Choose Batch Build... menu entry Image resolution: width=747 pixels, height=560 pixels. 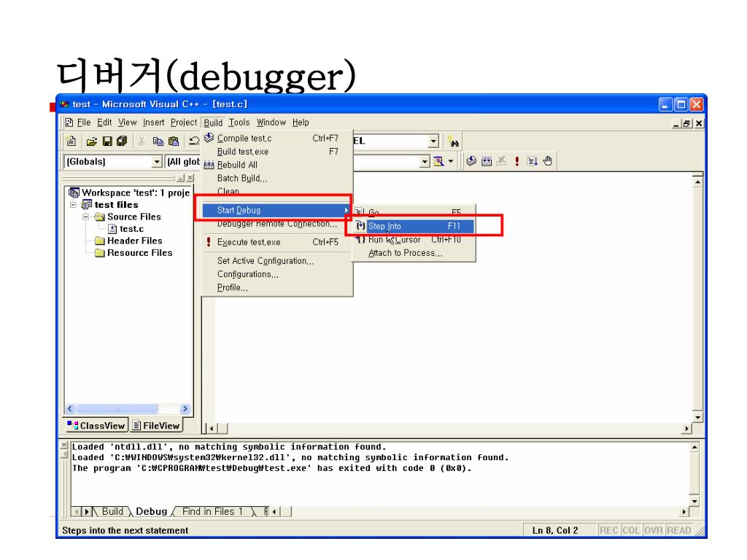coord(277,178)
